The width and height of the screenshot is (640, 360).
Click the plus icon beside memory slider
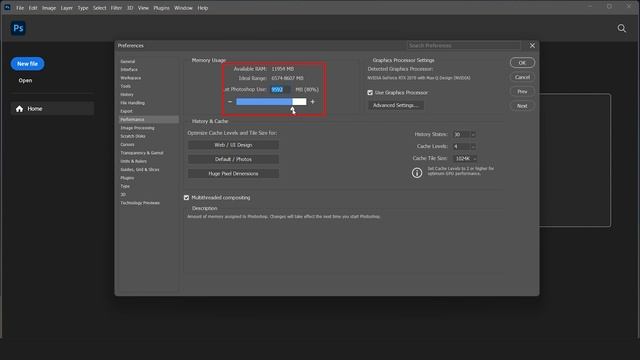[x=313, y=102]
